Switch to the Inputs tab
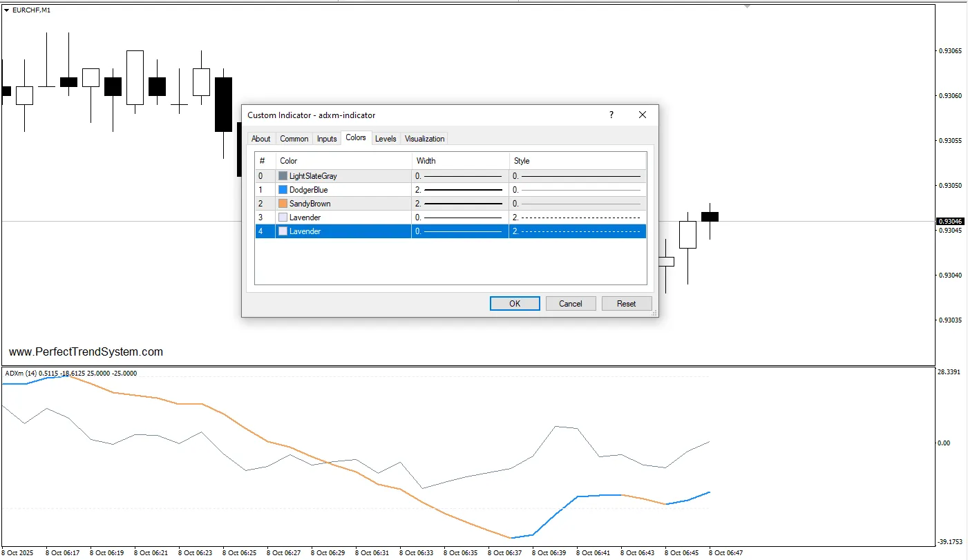Image resolution: width=968 pixels, height=560 pixels. (x=327, y=139)
